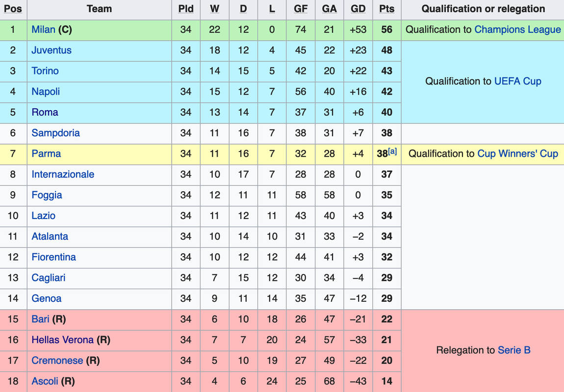The height and width of the screenshot is (392, 564).
Task: Click the GD column header
Action: coord(358,9)
